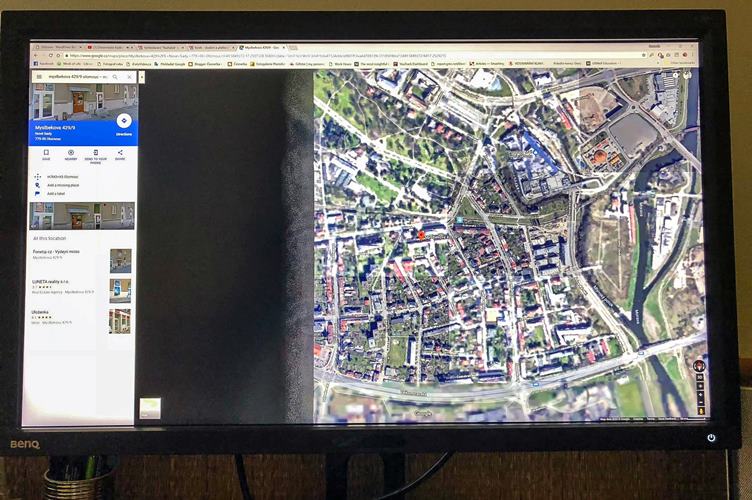This screenshot has width=752, height=500.
Task: Click the Google apps grid icon
Action: 676,75
